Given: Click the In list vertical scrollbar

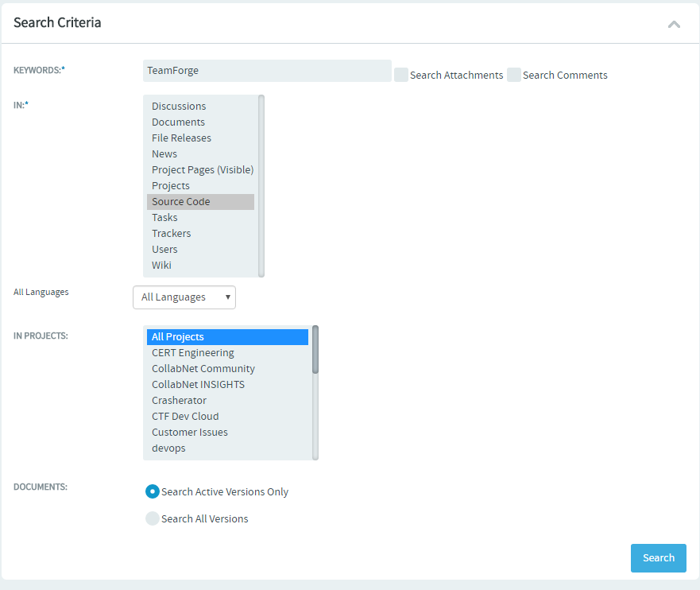Looking at the screenshot, I should pyautogui.click(x=261, y=186).
